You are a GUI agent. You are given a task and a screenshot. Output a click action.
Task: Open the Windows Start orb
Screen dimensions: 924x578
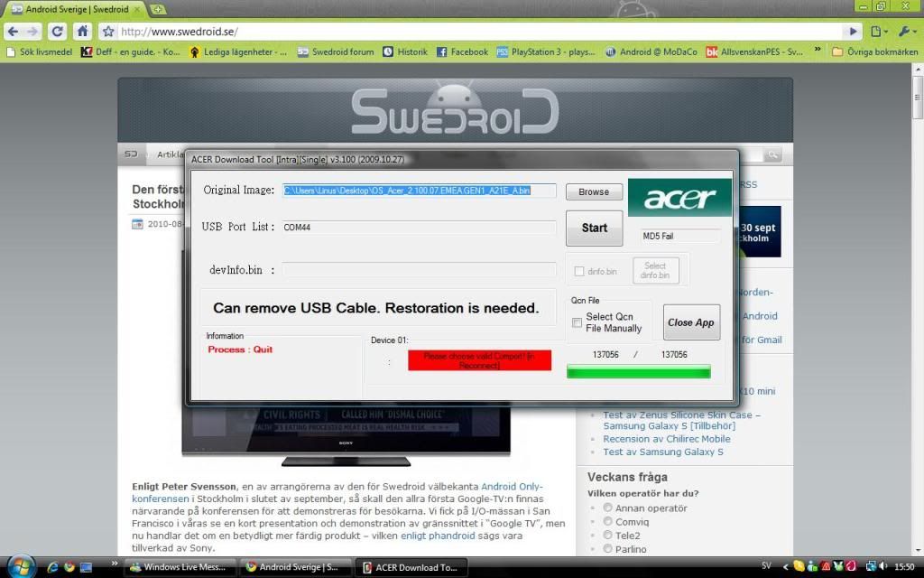click(22, 567)
